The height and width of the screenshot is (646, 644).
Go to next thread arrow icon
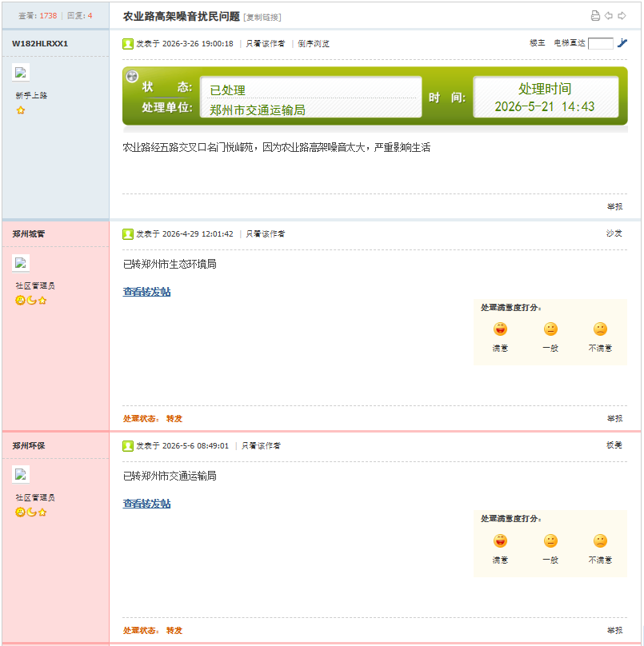click(622, 16)
